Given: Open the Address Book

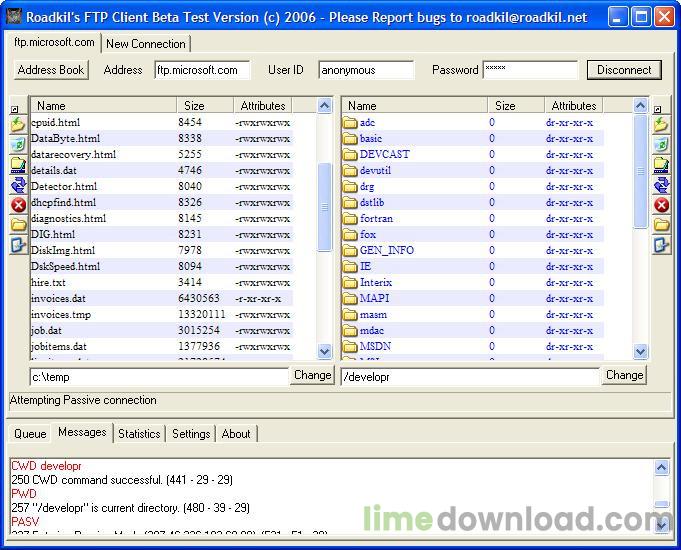Looking at the screenshot, I should point(51,70).
